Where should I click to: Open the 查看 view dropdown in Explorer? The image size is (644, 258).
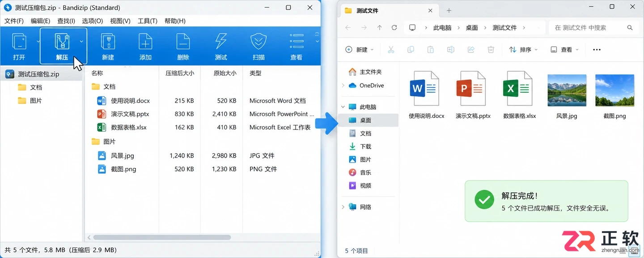pyautogui.click(x=564, y=50)
